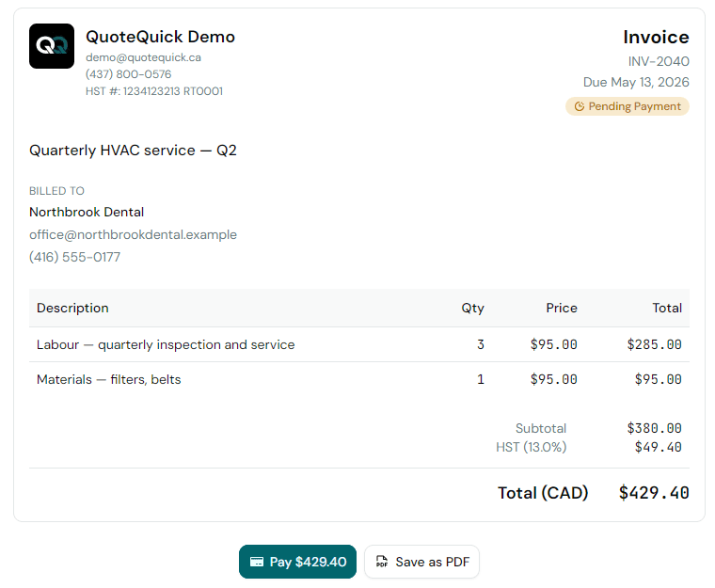Click client phone (416) 555-0177
The height and width of the screenshot is (588, 715).
click(x=74, y=257)
